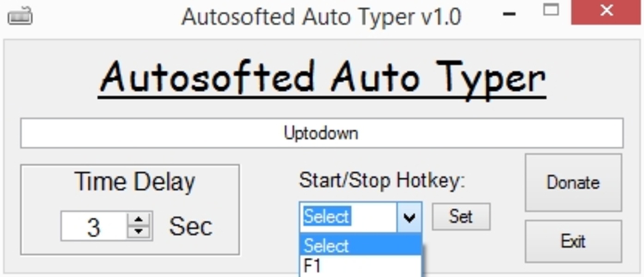Image resolution: width=644 pixels, height=277 pixels.
Task: Minimize the Auto Typer window
Action: [x=509, y=14]
